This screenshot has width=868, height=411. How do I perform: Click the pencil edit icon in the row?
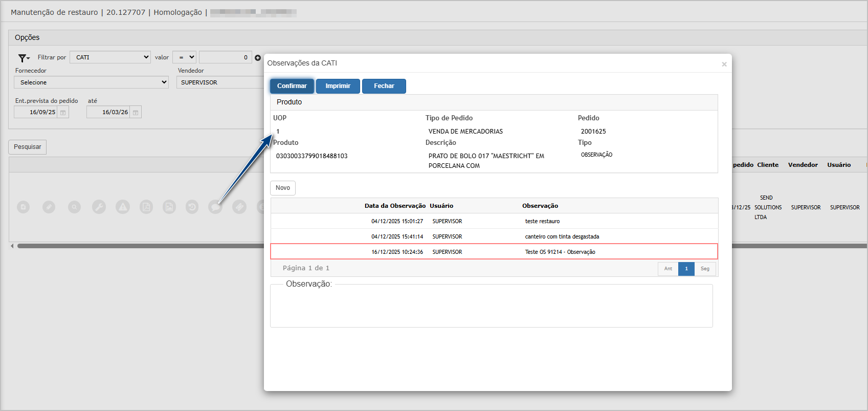tap(49, 207)
